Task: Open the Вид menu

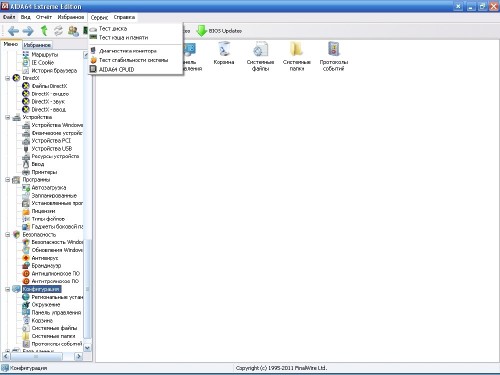Action: [x=26, y=17]
